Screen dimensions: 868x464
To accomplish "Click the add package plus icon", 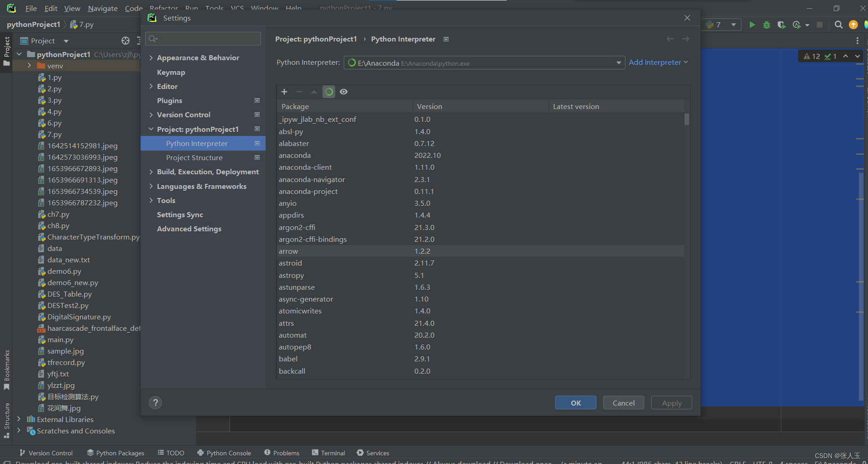I will tap(284, 92).
